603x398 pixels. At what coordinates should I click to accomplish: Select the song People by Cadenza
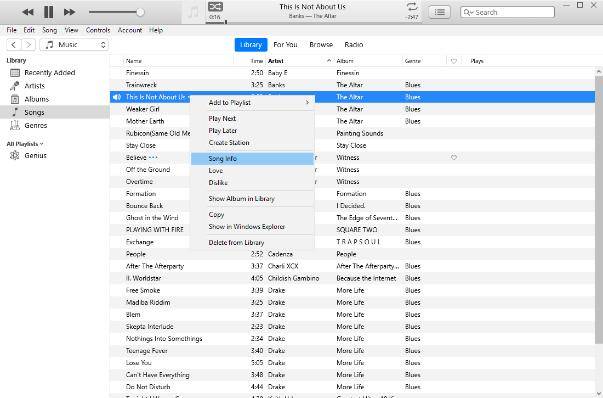point(352,254)
